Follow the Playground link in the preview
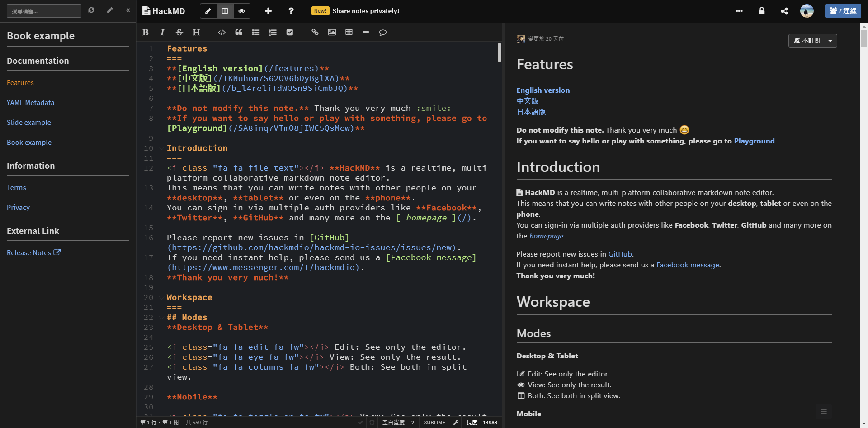 tap(754, 141)
